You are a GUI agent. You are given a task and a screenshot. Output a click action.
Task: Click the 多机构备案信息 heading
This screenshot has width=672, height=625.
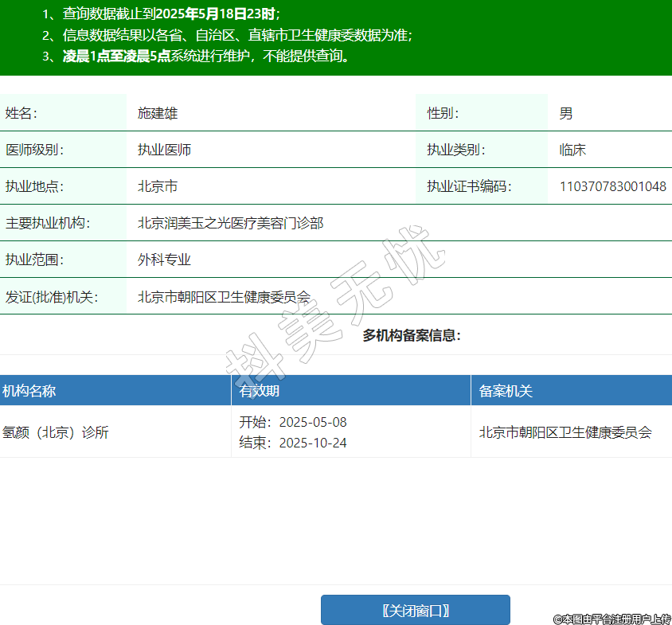click(412, 335)
